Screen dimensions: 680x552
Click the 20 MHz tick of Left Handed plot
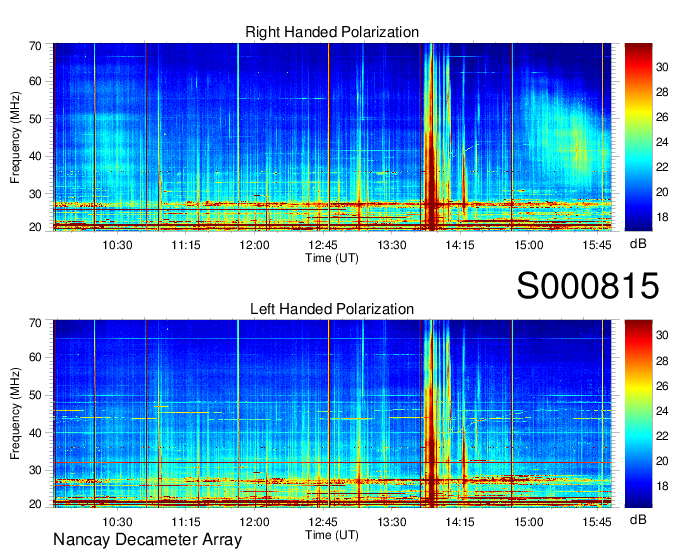35,504
